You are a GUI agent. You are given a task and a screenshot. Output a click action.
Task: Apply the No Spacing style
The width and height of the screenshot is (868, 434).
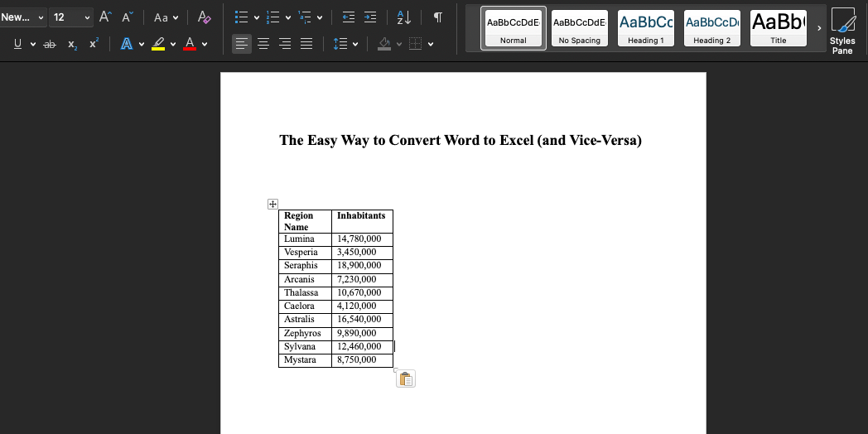580,28
